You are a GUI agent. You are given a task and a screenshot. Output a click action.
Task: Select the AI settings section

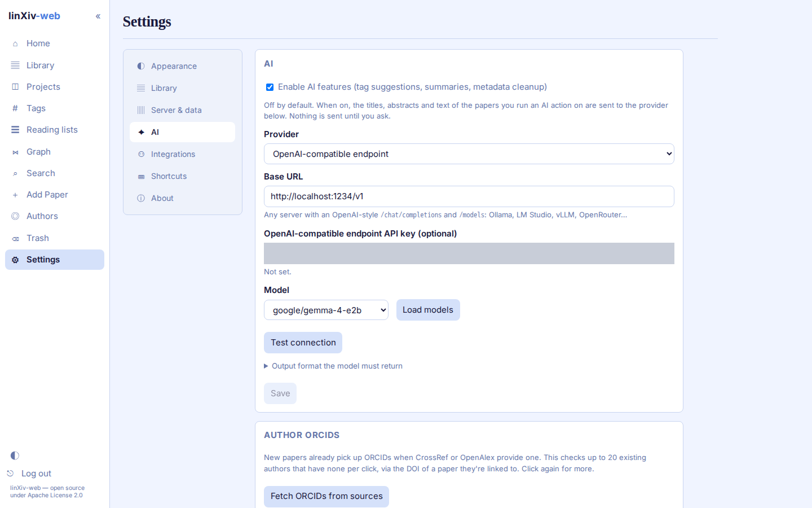click(182, 132)
